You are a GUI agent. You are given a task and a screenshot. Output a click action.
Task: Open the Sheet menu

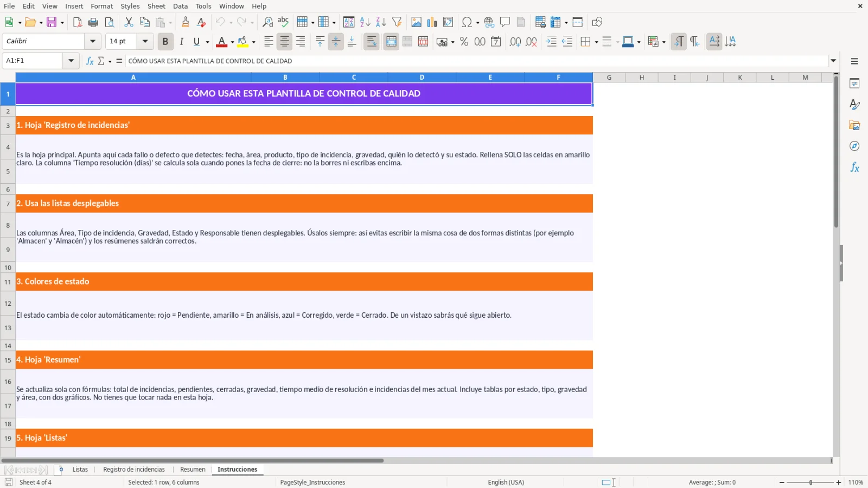(x=156, y=6)
